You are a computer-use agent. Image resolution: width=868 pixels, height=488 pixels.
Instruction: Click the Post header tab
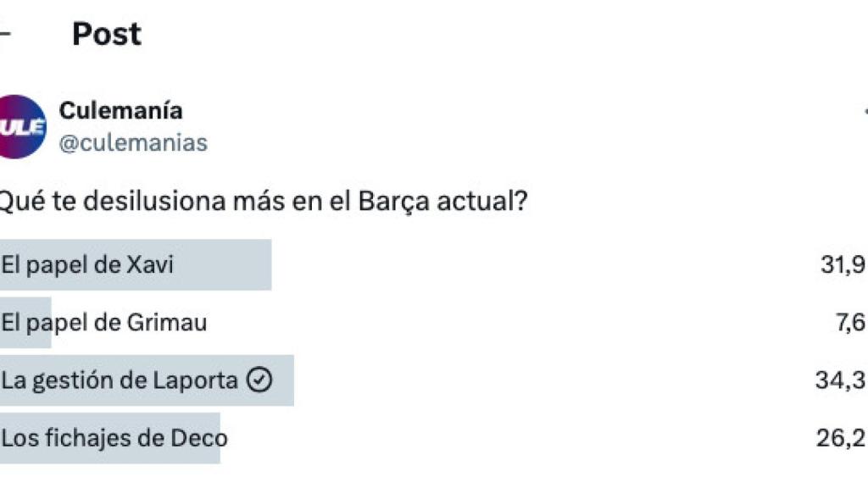coord(107,34)
